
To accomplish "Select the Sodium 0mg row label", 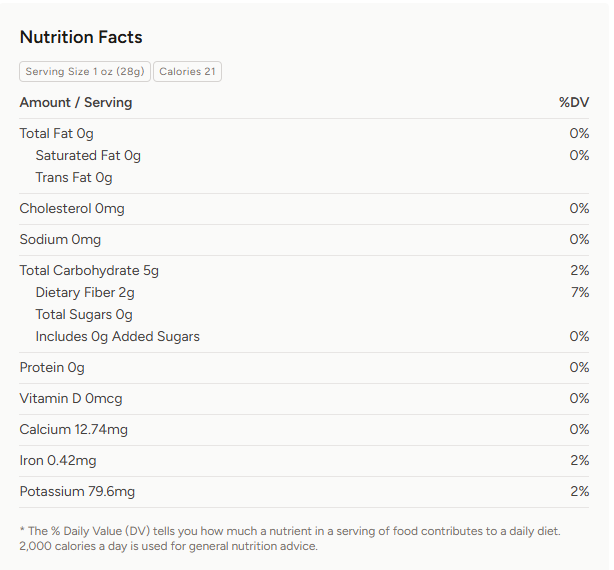I will tap(60, 239).
